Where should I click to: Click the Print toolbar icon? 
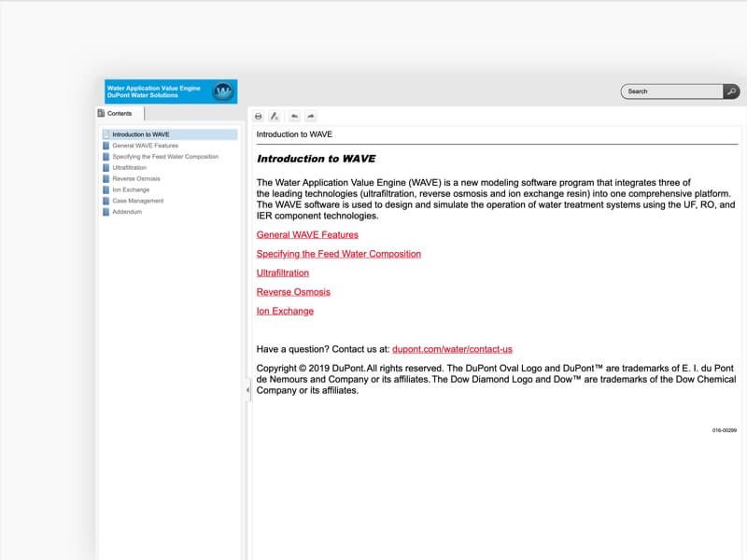259,117
